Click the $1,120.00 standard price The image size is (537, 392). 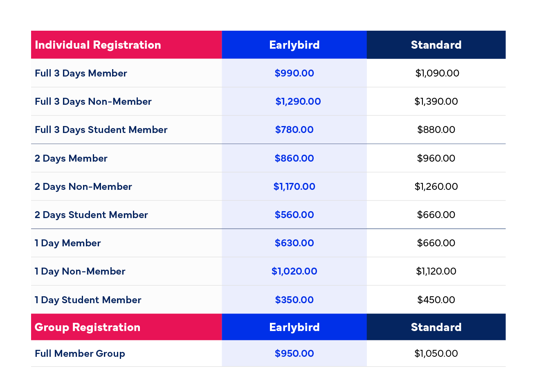tap(436, 271)
